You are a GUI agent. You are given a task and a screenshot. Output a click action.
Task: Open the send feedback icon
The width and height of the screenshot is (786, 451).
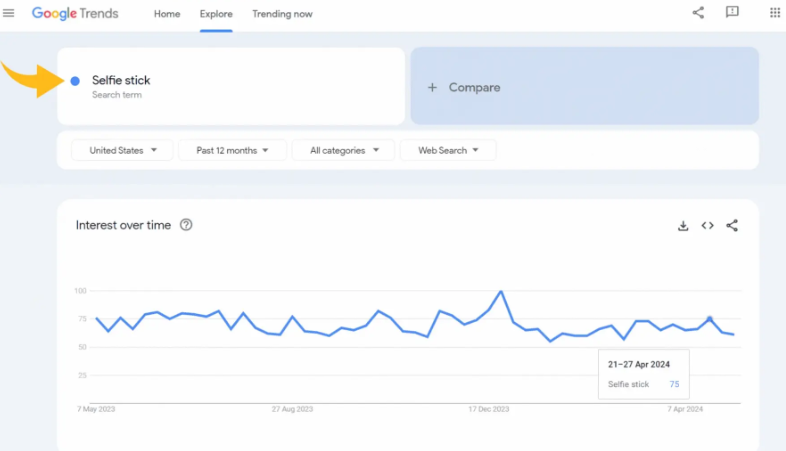click(x=732, y=13)
